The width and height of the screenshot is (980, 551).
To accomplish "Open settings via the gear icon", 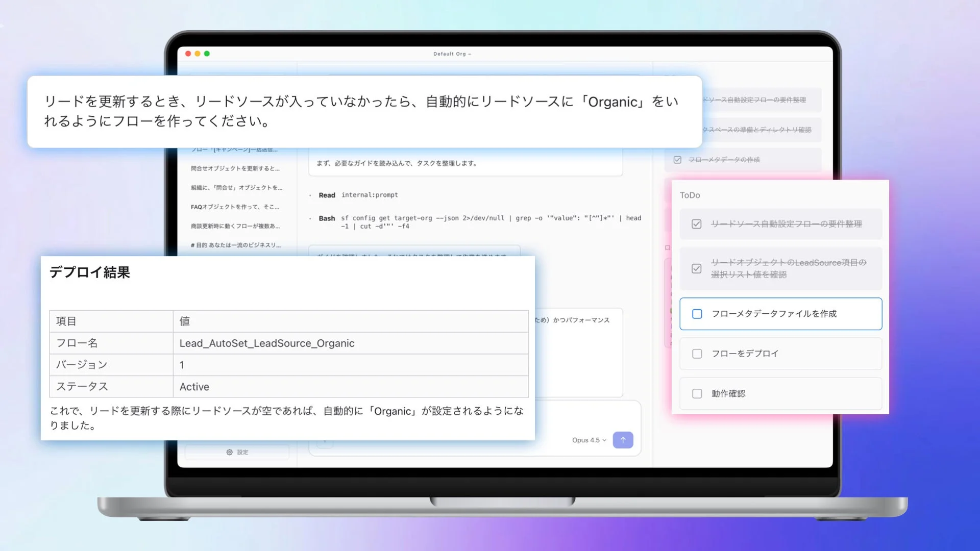I will click(x=229, y=452).
